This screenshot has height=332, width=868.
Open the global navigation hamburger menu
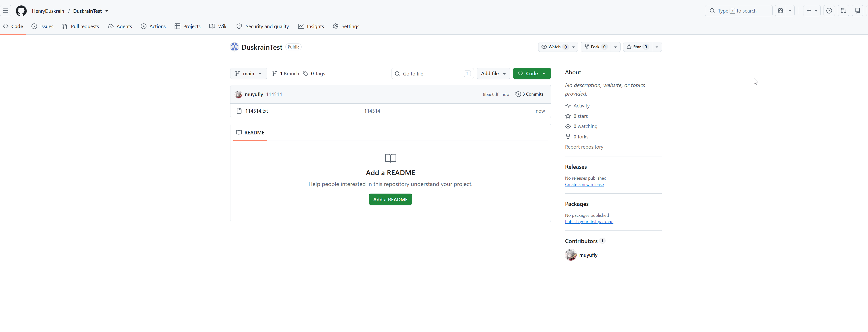tap(6, 11)
